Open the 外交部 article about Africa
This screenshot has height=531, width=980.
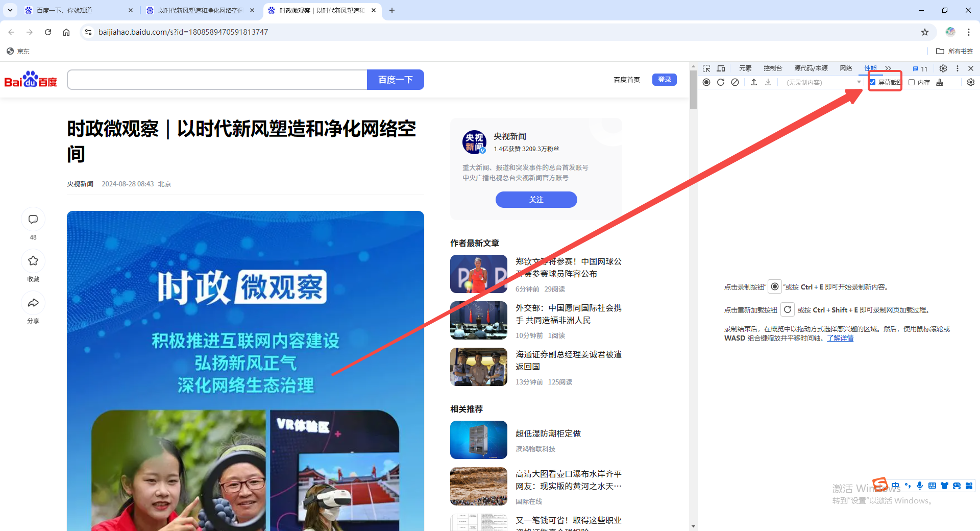(x=569, y=314)
